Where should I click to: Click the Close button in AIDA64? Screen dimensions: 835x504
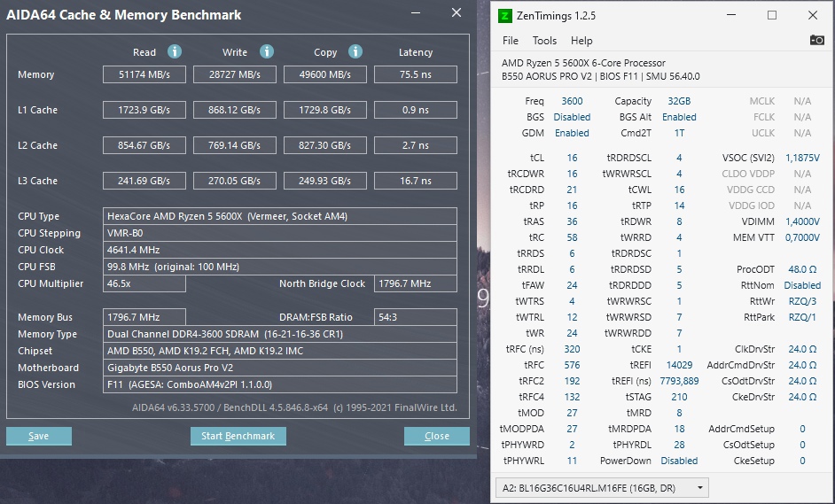tap(437, 436)
